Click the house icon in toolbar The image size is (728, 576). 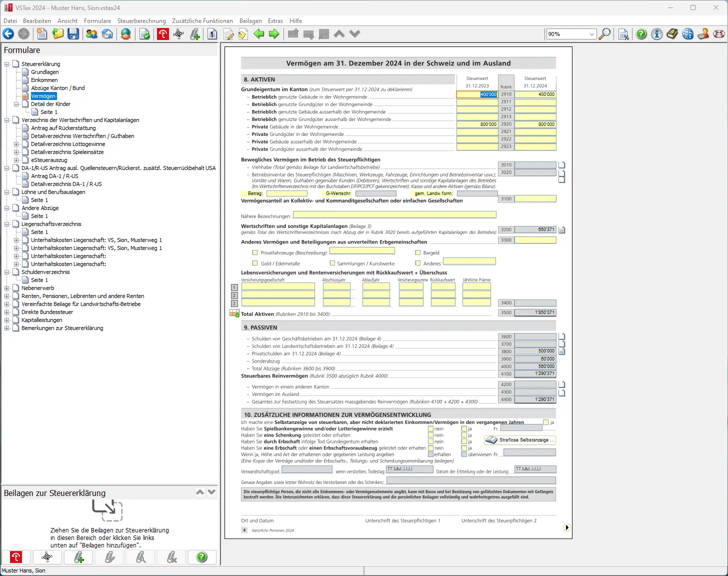[x=107, y=34]
